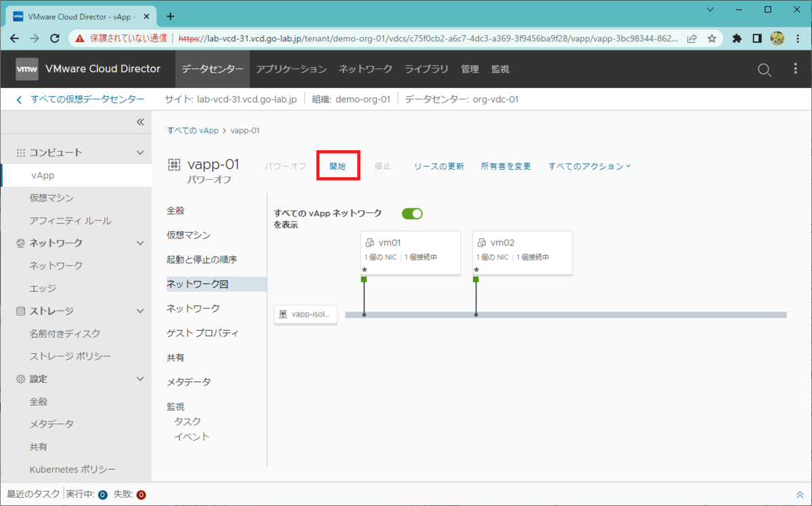The height and width of the screenshot is (506, 812).
Task: Select the 全般 tab of vapp-01
Action: click(175, 210)
